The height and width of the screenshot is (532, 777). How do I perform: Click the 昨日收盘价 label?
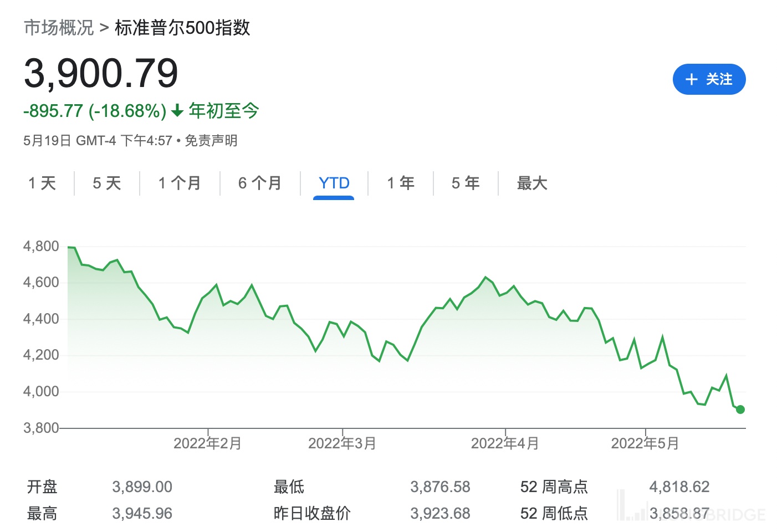coord(312,513)
